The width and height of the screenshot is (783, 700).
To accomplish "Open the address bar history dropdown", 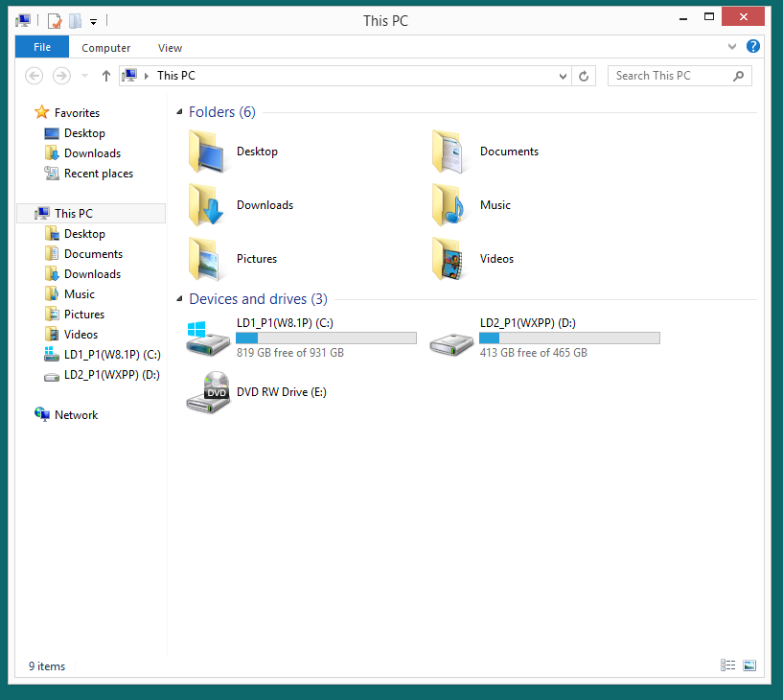I will coord(564,76).
